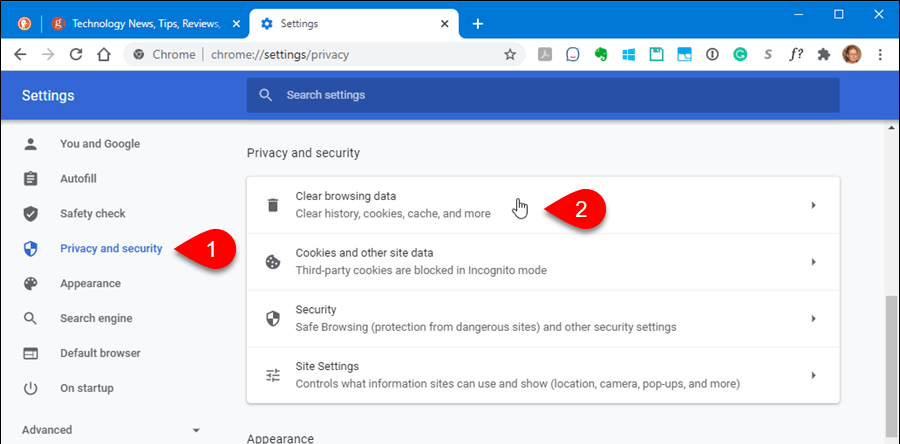Open You and Google in sidebar
Viewport: 900px width, 444px height.
pyautogui.click(x=100, y=143)
